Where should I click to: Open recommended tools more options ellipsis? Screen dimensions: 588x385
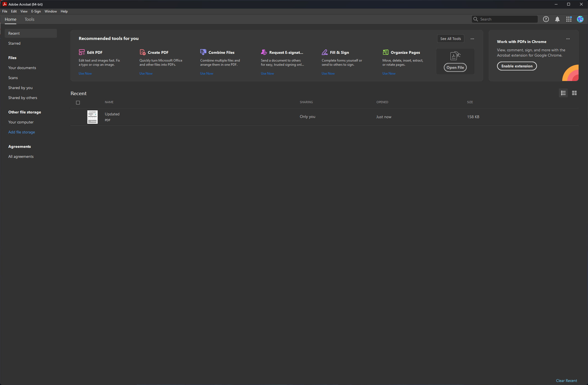tap(472, 39)
